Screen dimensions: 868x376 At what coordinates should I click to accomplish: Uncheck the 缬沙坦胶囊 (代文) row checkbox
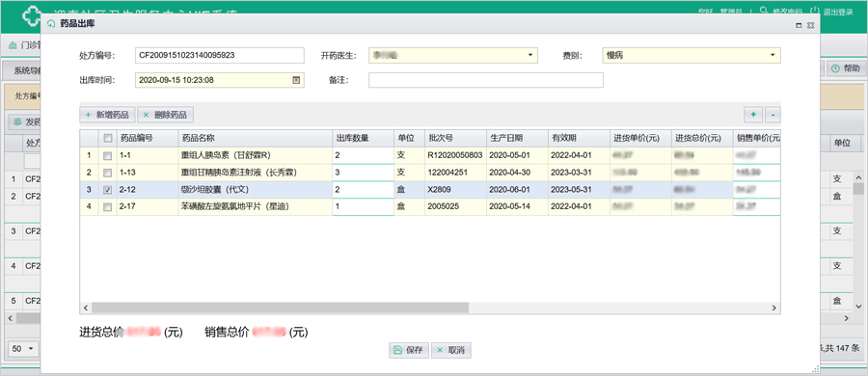(x=107, y=190)
